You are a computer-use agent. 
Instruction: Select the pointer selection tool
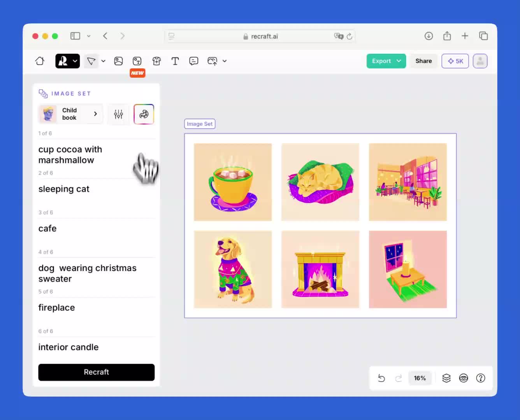(x=91, y=61)
